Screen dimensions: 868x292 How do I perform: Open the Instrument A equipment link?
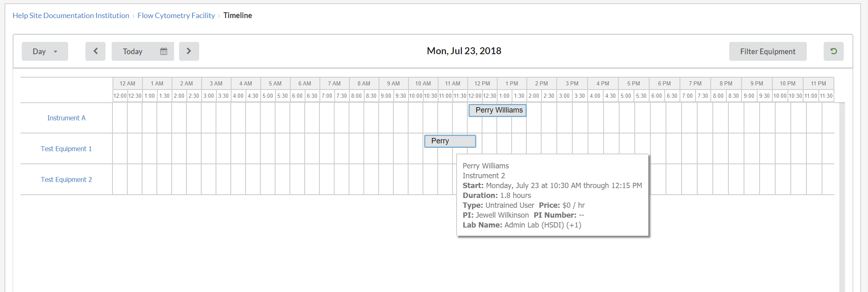coord(66,118)
